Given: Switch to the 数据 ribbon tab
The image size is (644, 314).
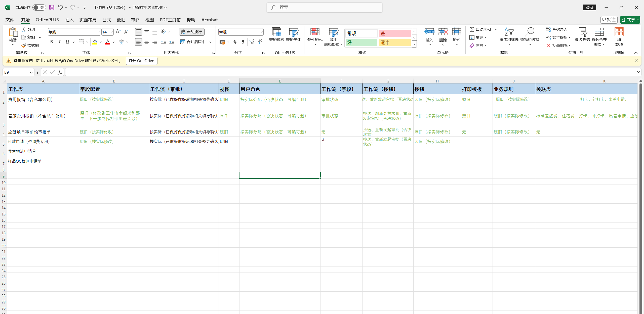Looking at the screenshot, I should [121, 20].
